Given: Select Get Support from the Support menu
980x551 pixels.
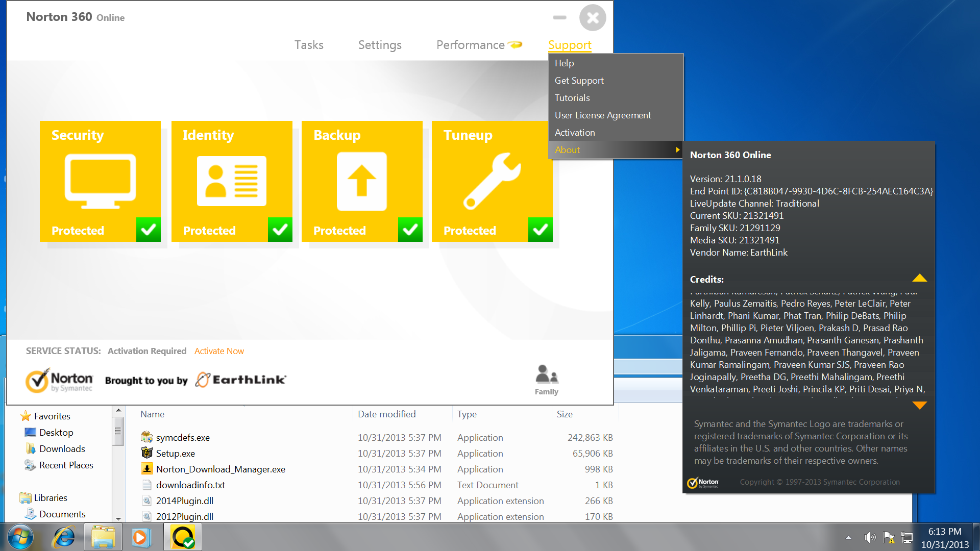Looking at the screenshot, I should tap(579, 81).
